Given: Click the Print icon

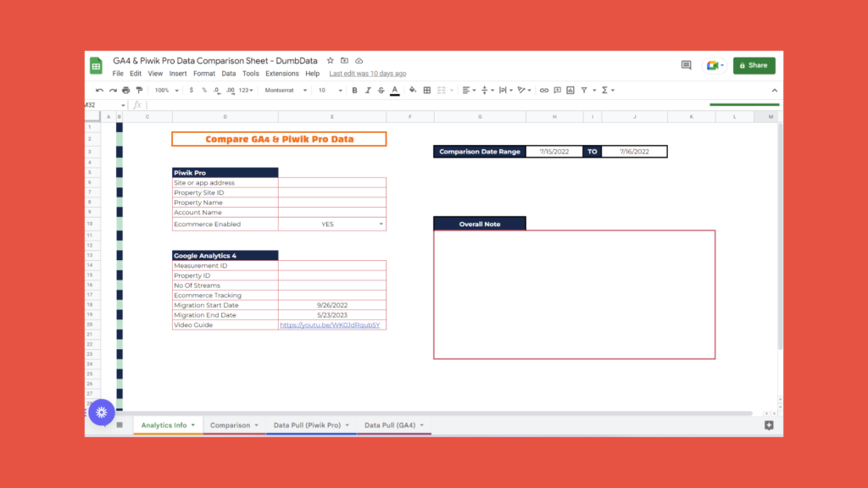Looking at the screenshot, I should click(126, 90).
